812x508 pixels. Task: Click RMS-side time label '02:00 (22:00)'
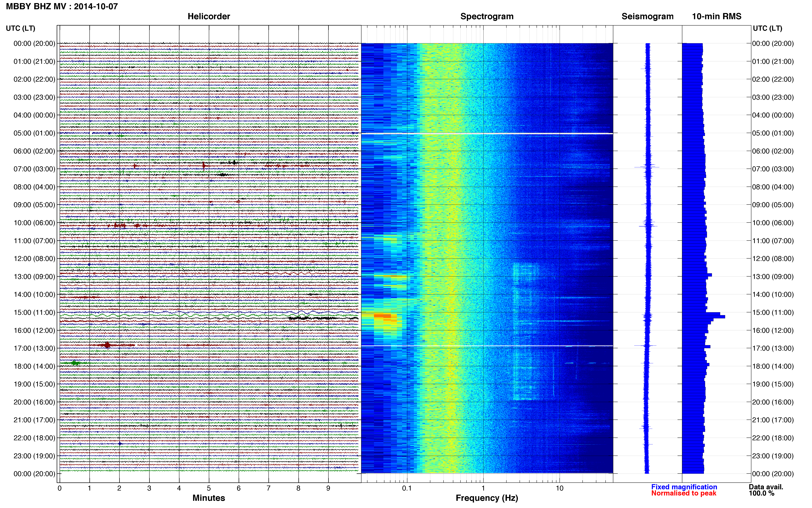773,79
